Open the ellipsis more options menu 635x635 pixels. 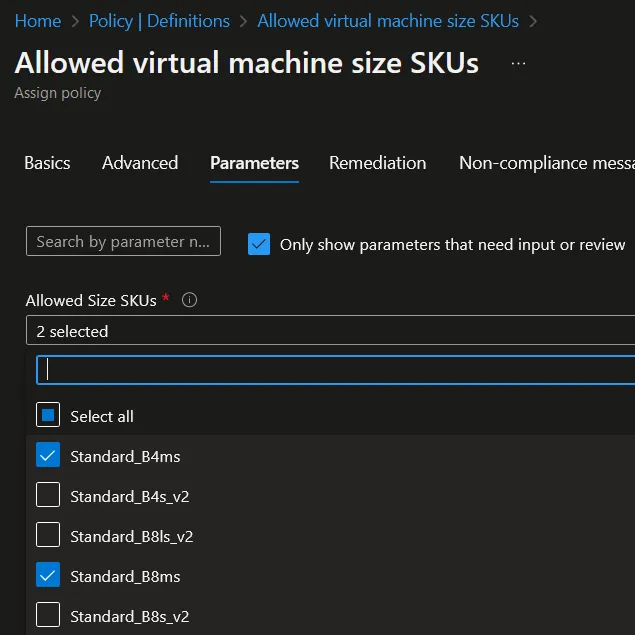pos(518,64)
